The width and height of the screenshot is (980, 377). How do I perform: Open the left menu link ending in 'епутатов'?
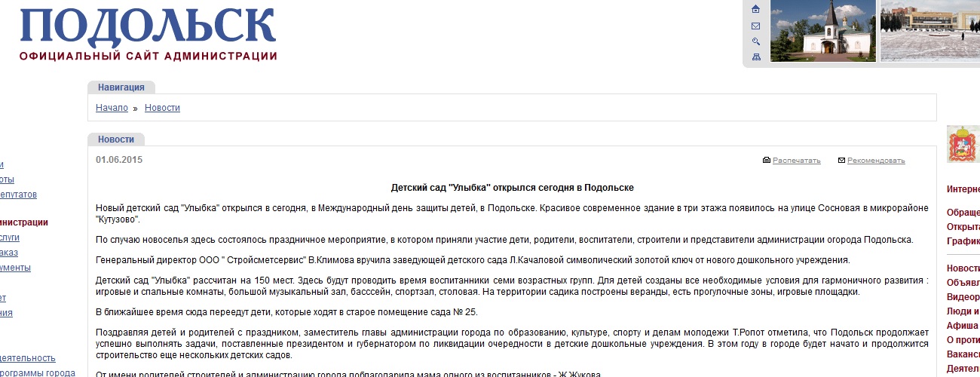tap(18, 195)
